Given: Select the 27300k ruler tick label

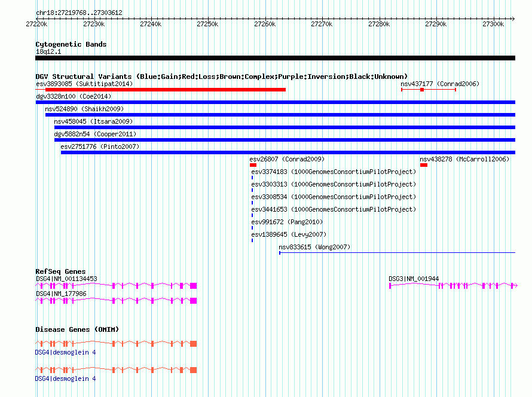Looking at the screenshot, I should pos(493,24).
